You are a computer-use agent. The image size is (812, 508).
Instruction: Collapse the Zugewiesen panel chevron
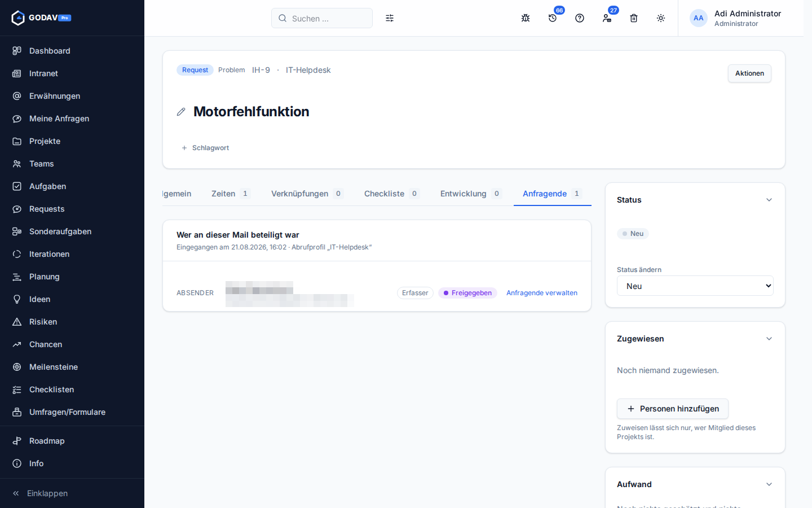pos(769,339)
